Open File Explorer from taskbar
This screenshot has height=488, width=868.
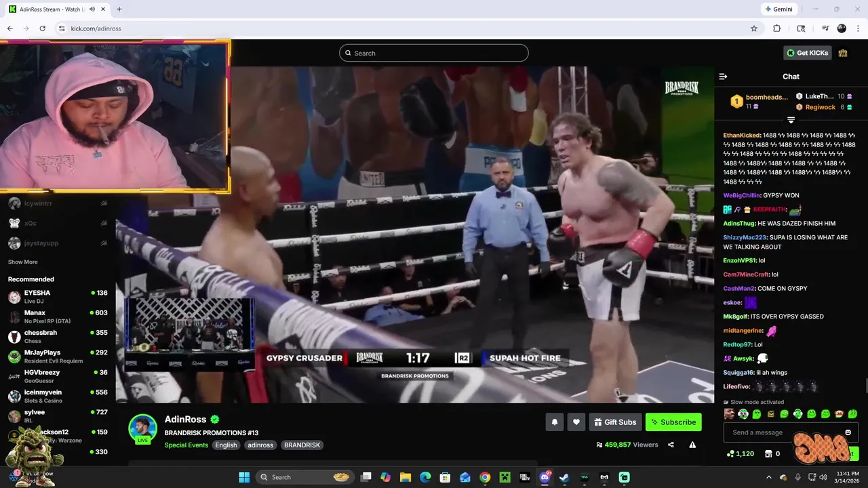405,477
